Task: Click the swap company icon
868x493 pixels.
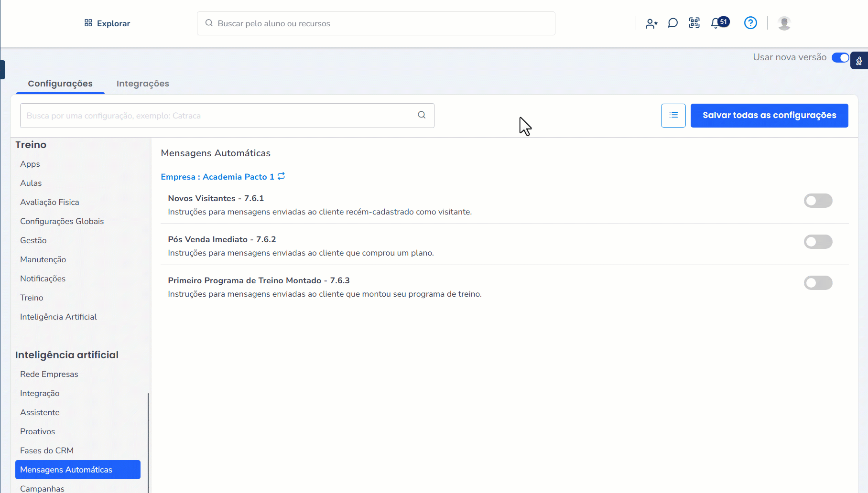Action: pos(281,176)
